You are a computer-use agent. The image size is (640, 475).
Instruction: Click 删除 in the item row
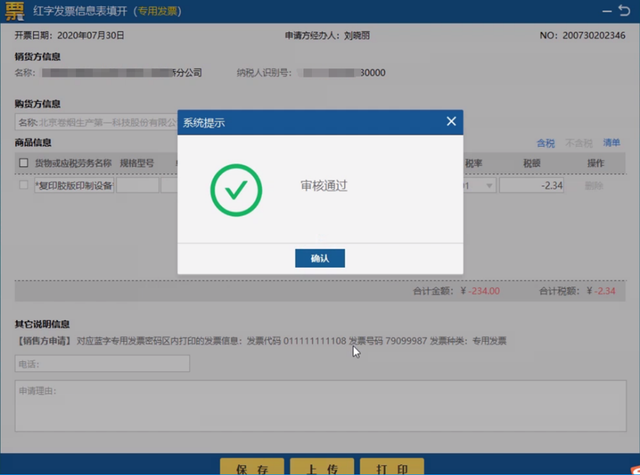pyautogui.click(x=595, y=186)
